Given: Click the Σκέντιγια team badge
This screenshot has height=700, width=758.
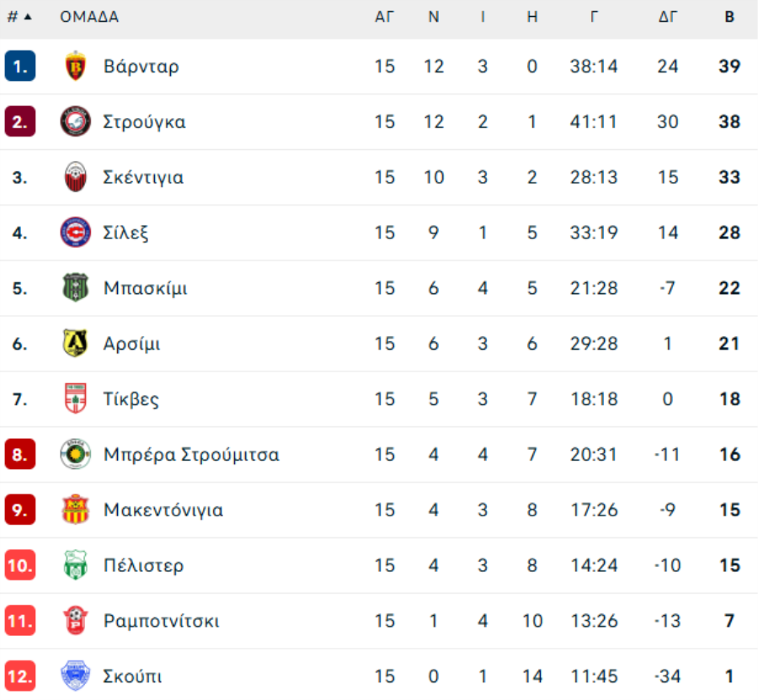Looking at the screenshot, I should coord(76,177).
